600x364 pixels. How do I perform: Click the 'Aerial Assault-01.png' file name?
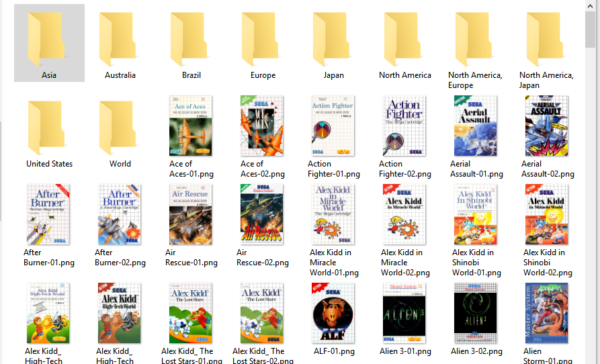coord(476,169)
